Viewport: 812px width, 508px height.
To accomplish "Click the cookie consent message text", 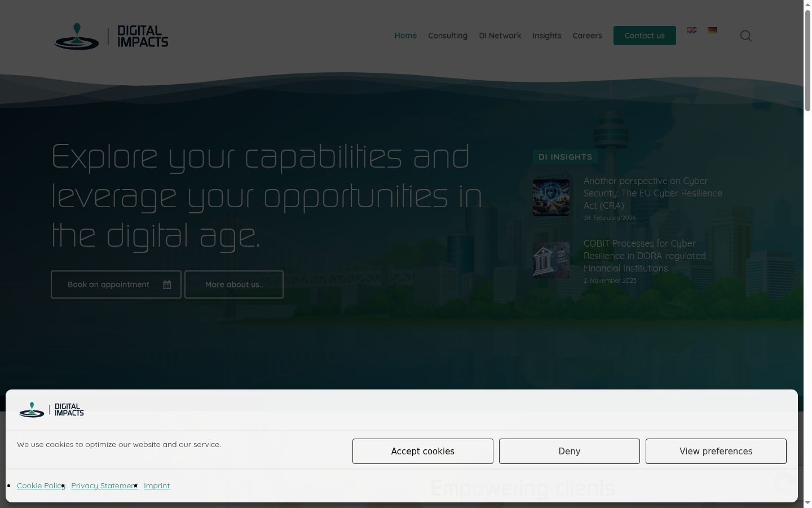I will [119, 444].
